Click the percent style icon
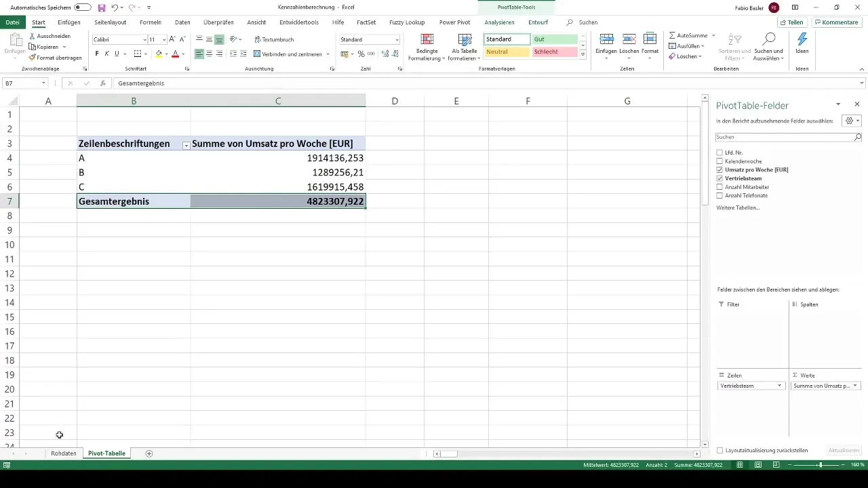The height and width of the screenshot is (488, 868). (361, 54)
